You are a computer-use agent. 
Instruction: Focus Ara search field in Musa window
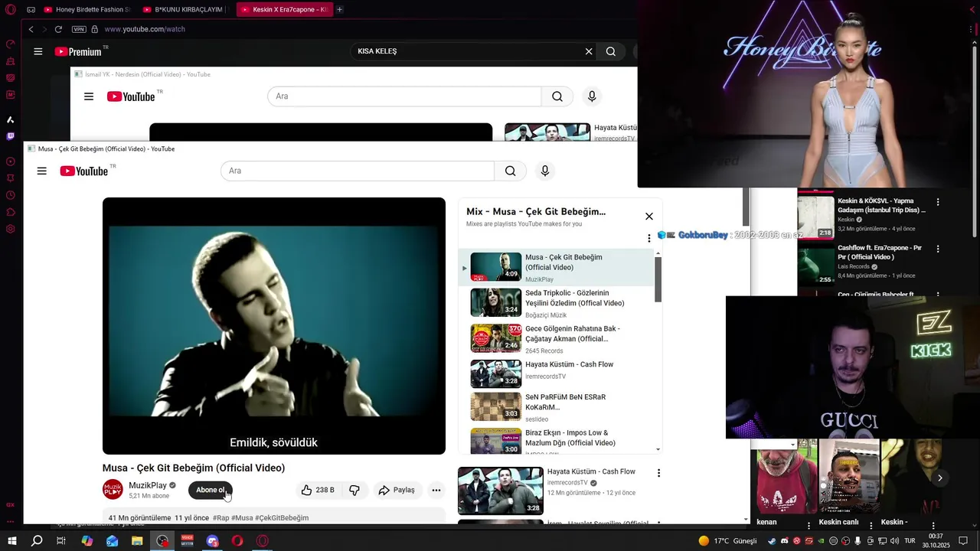click(358, 171)
